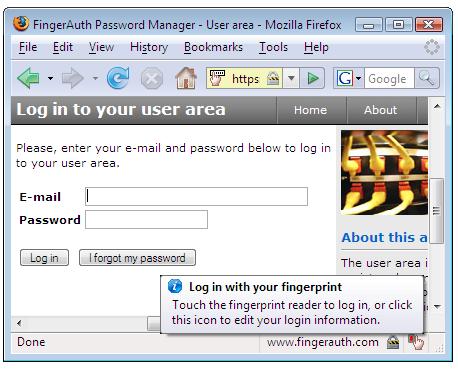Viewport: 458px width, 369px height.
Task: Click the Firefox logo in title bar
Action: pyautogui.click(x=21, y=24)
